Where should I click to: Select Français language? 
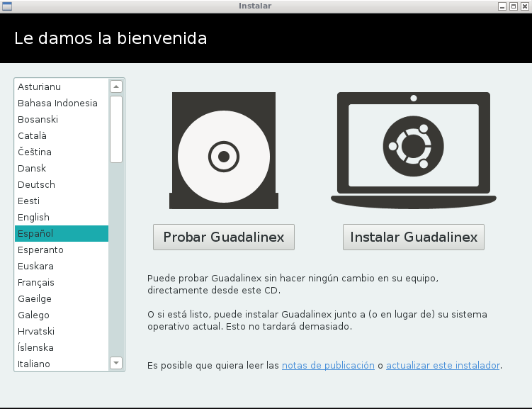tap(62, 282)
